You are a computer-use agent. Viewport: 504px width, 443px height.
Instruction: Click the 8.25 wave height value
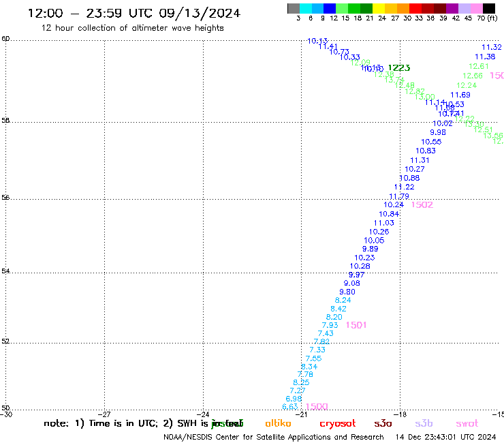click(x=301, y=382)
